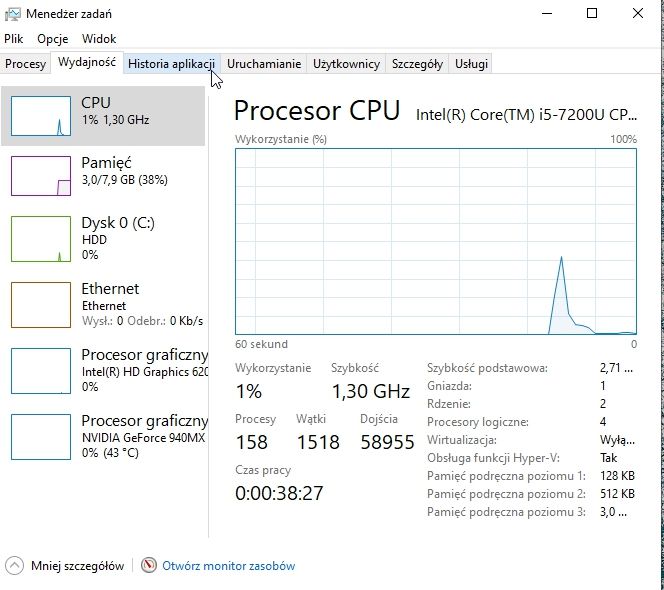Click Otwórz monitor zasobów link
Screen dimensions: 664x590
[x=229, y=566]
